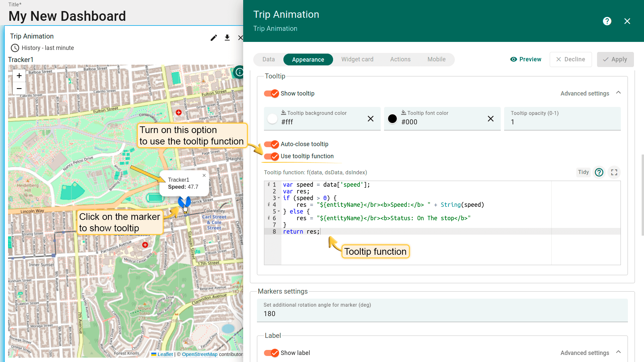The image size is (644, 362).
Task: Click the marker rotation angle field
Action: pos(442,310)
